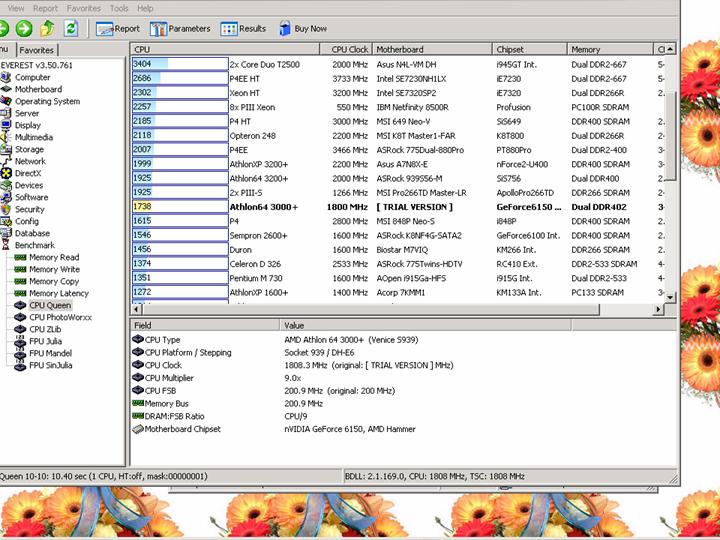Open the Report menu
The height and width of the screenshot is (540, 720).
[x=45, y=8]
